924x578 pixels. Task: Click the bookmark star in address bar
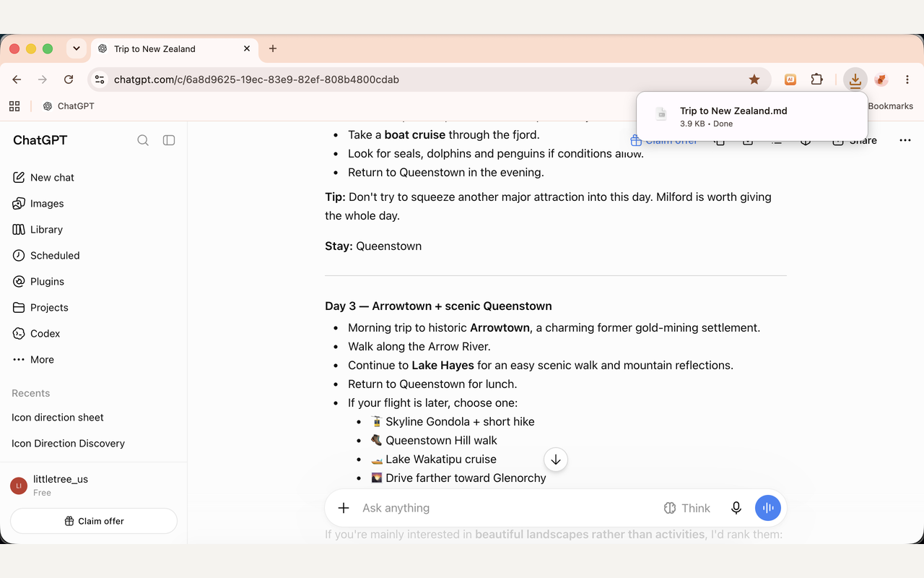pos(754,79)
